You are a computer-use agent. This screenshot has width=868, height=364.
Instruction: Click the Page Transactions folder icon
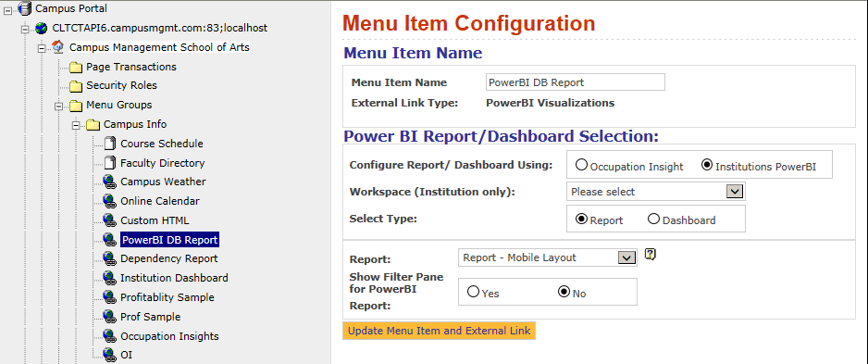pyautogui.click(x=76, y=68)
